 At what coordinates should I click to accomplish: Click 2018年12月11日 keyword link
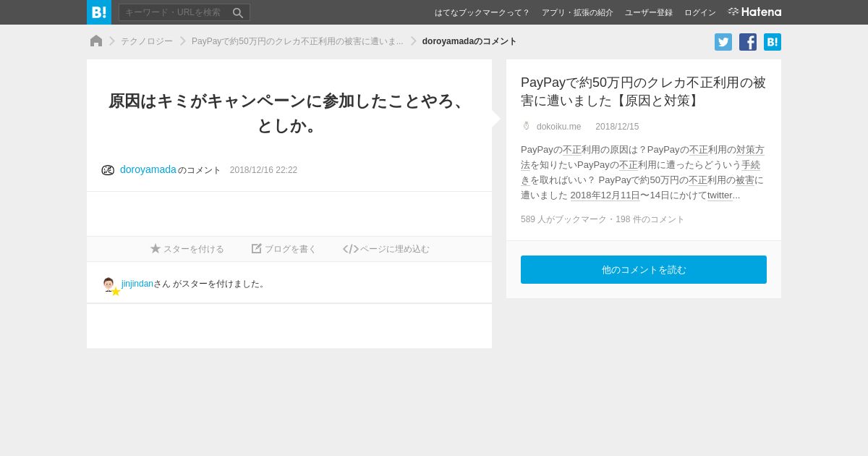tap(605, 195)
